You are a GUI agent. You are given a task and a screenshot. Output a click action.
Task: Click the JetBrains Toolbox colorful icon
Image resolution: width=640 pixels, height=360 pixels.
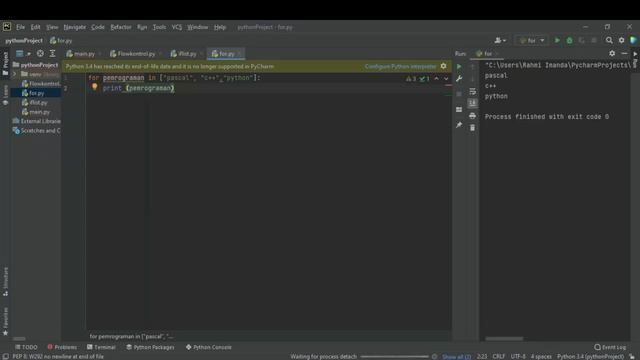(633, 40)
